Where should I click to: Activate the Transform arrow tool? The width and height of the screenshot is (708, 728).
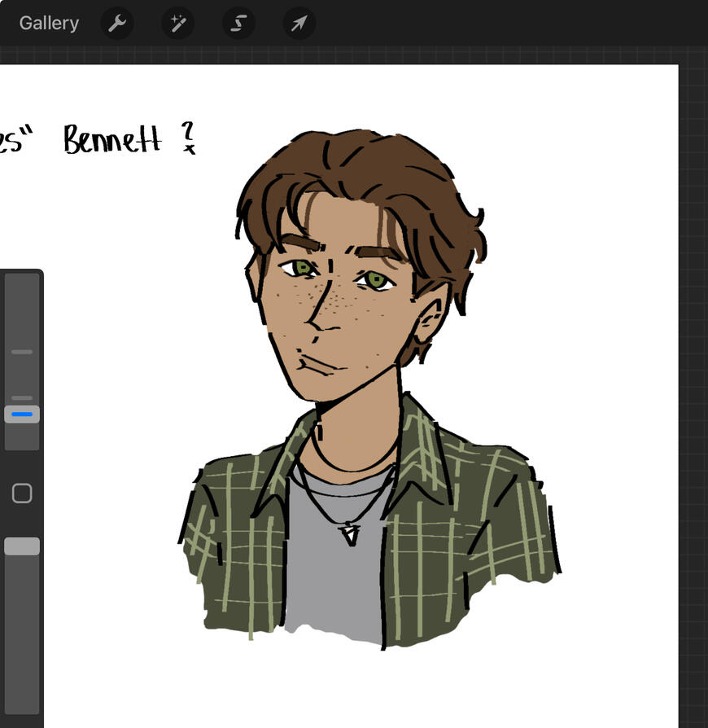tap(299, 23)
